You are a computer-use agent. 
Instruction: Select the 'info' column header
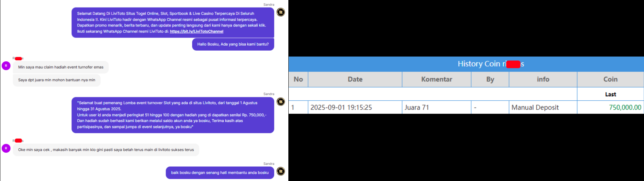pyautogui.click(x=543, y=79)
